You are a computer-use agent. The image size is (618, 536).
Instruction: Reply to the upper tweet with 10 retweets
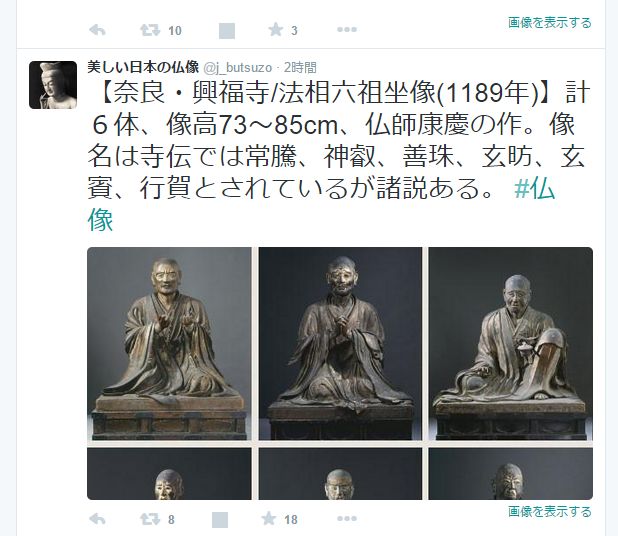click(x=97, y=30)
